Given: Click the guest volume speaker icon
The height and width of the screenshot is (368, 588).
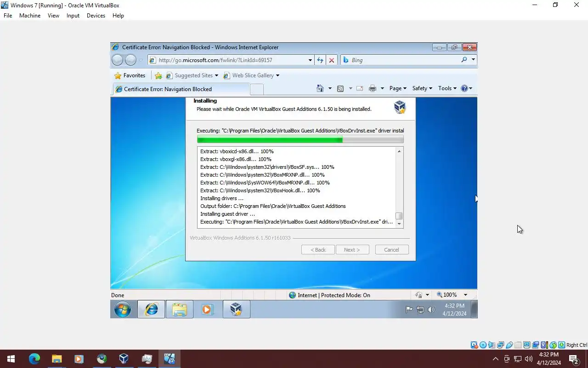Looking at the screenshot, I should (x=431, y=310).
